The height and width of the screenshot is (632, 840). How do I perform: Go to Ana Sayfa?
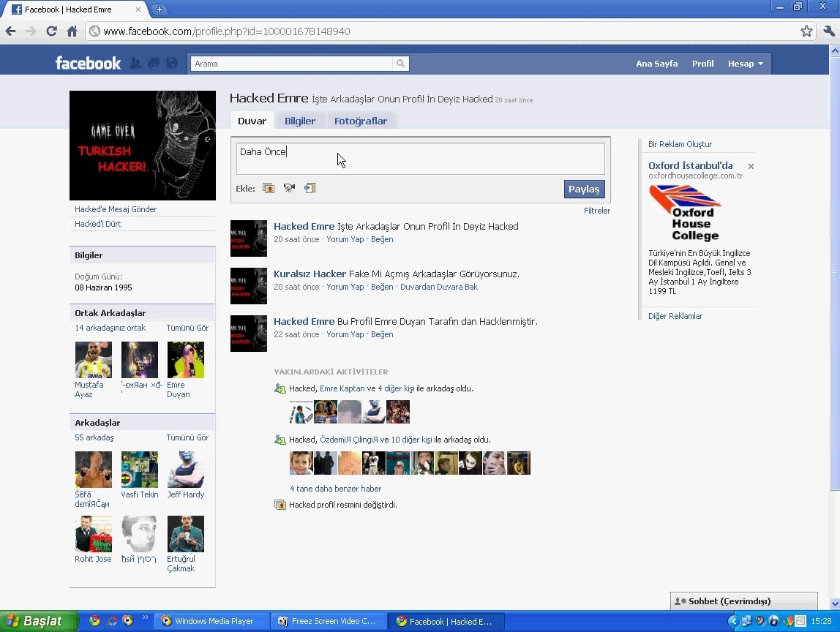coord(657,64)
